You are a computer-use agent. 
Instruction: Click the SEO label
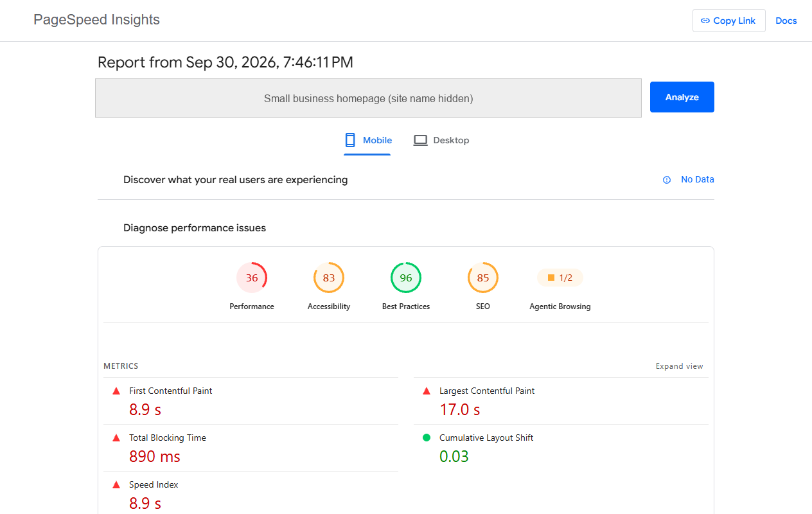click(x=483, y=306)
